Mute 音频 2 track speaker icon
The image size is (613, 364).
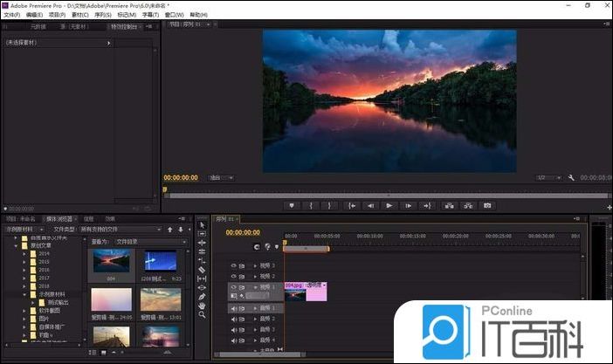coord(233,319)
